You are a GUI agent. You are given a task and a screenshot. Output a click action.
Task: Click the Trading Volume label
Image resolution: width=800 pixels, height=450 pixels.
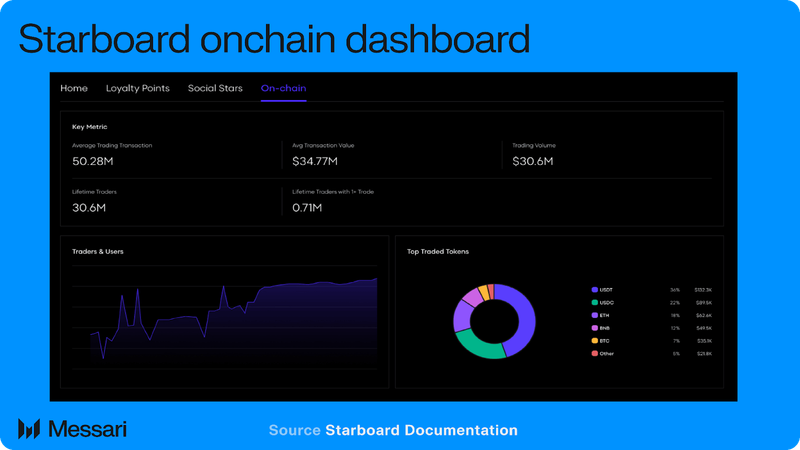click(x=534, y=145)
